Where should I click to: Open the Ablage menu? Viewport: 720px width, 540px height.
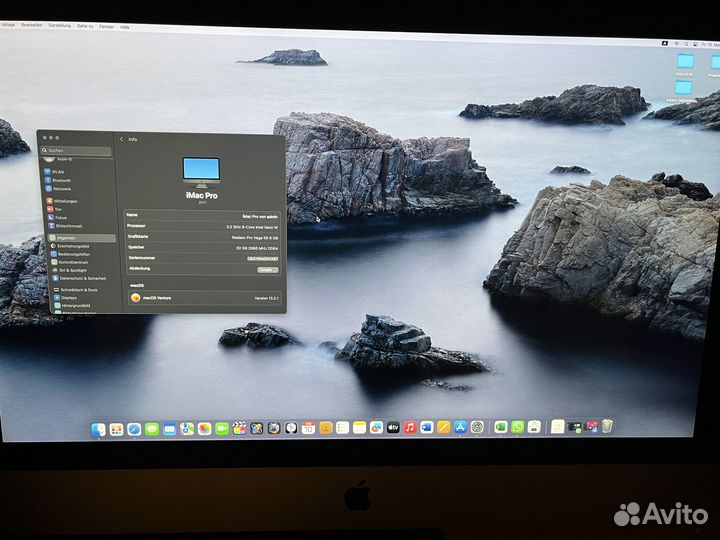[8, 25]
